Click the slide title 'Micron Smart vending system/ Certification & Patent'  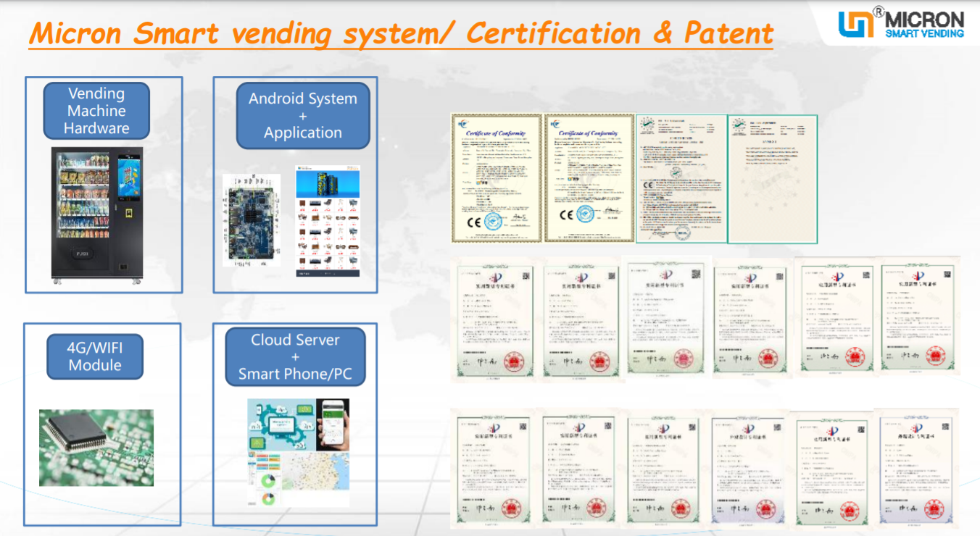tap(401, 33)
